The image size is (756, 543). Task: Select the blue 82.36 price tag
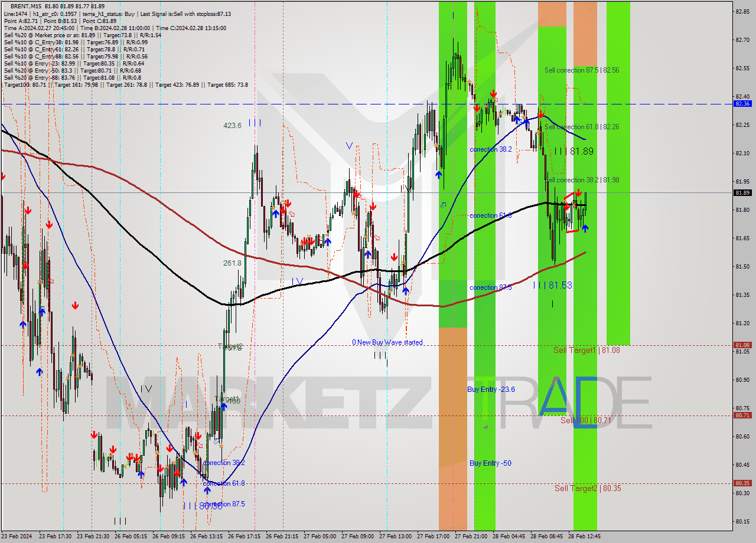[742, 103]
